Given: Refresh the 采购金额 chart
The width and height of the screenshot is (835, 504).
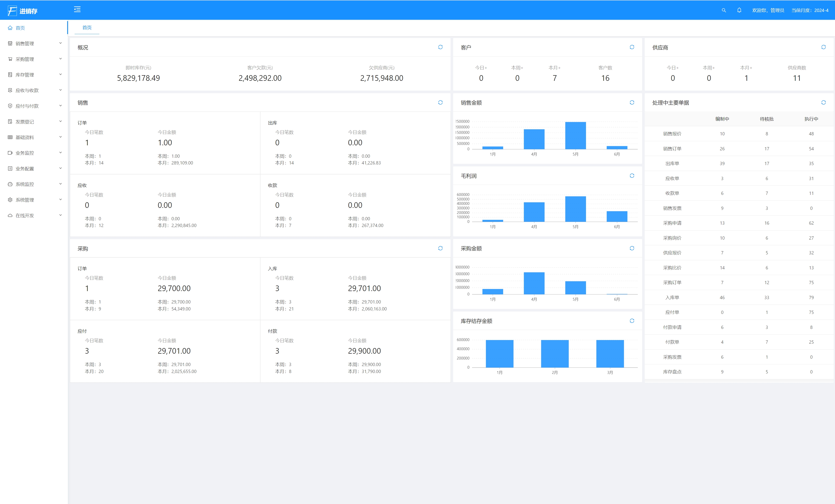Looking at the screenshot, I should point(632,248).
